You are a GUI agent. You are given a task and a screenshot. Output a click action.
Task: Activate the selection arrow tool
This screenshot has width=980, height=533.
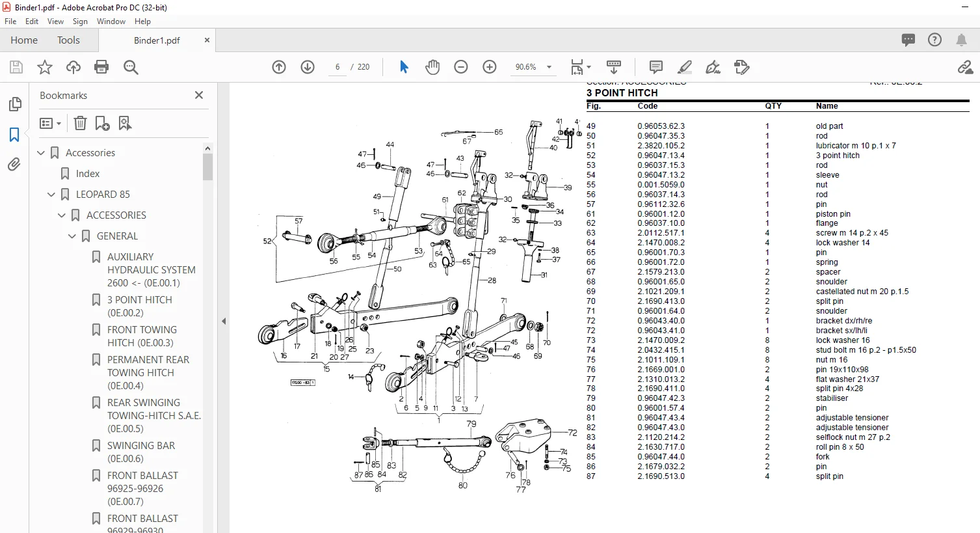click(x=404, y=67)
